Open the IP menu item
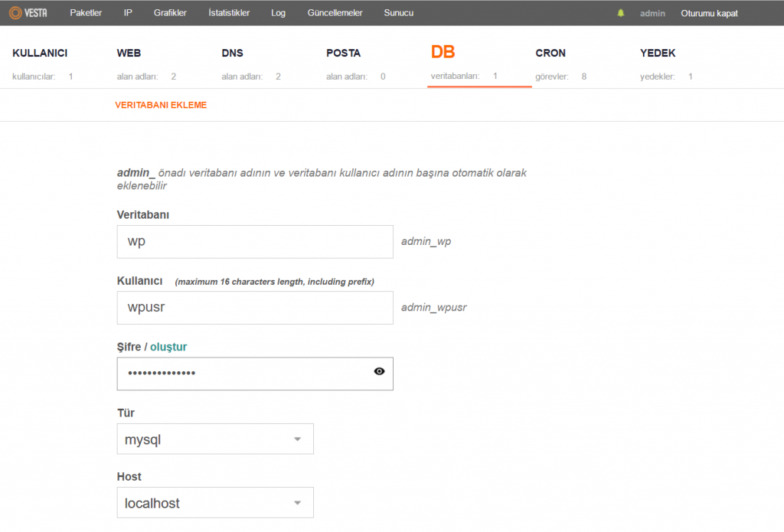The height and width of the screenshot is (532, 784). click(x=128, y=13)
